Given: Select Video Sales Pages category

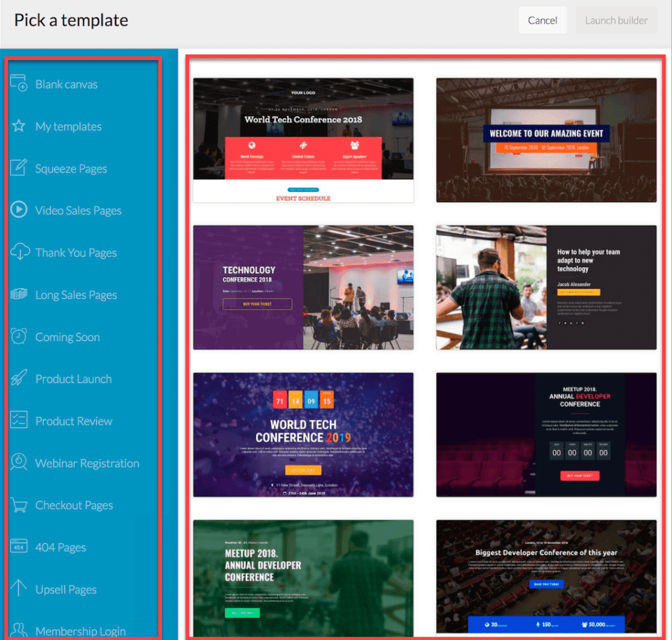Looking at the screenshot, I should [x=79, y=211].
